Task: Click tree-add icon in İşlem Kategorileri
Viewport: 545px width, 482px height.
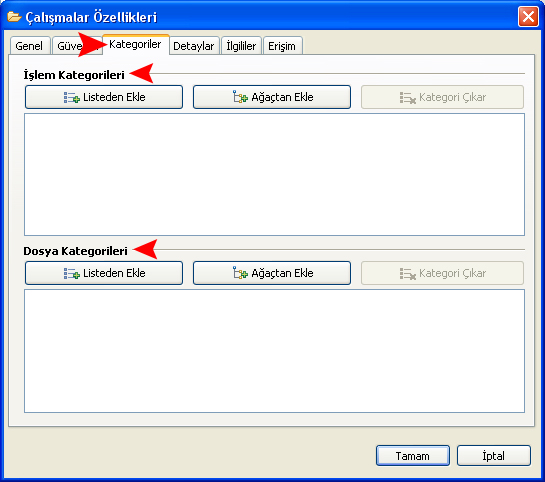Action: (x=240, y=97)
